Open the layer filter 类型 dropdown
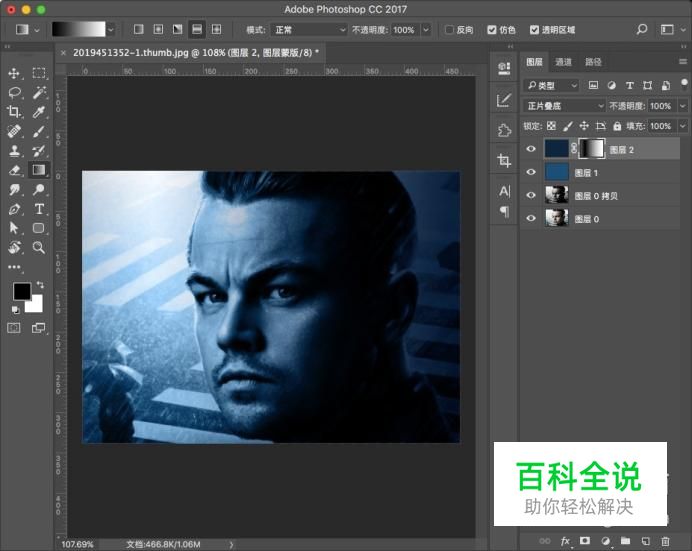This screenshot has width=692, height=551. tap(551, 86)
